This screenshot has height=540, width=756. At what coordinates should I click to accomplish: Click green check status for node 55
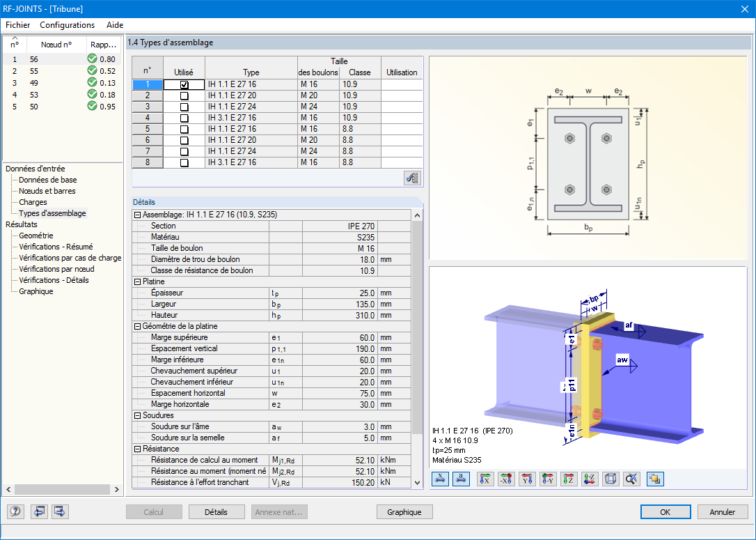click(x=92, y=70)
